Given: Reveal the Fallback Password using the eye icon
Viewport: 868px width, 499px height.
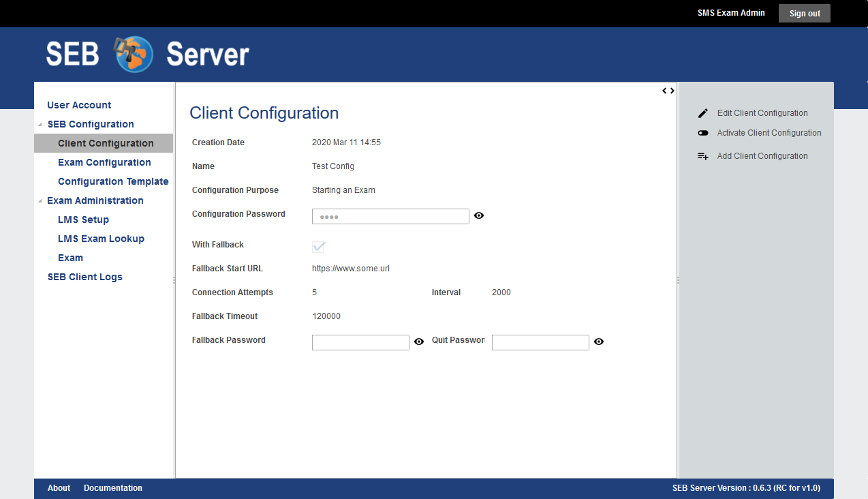Looking at the screenshot, I should click(419, 342).
